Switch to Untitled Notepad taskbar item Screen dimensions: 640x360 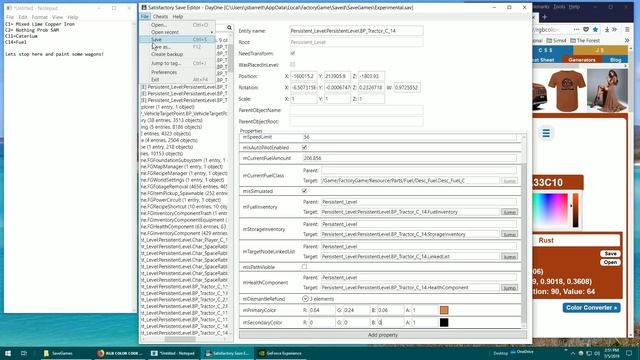click(x=173, y=353)
